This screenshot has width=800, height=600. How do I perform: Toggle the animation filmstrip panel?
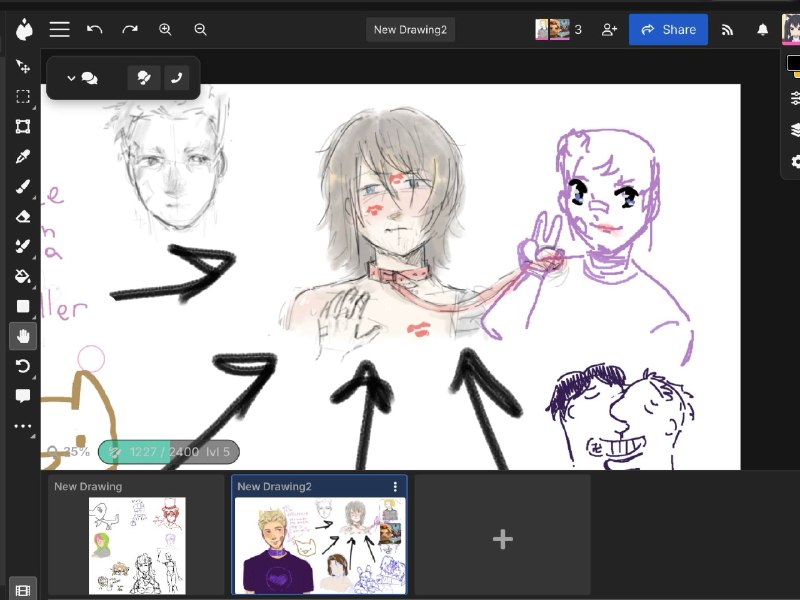click(x=23, y=590)
